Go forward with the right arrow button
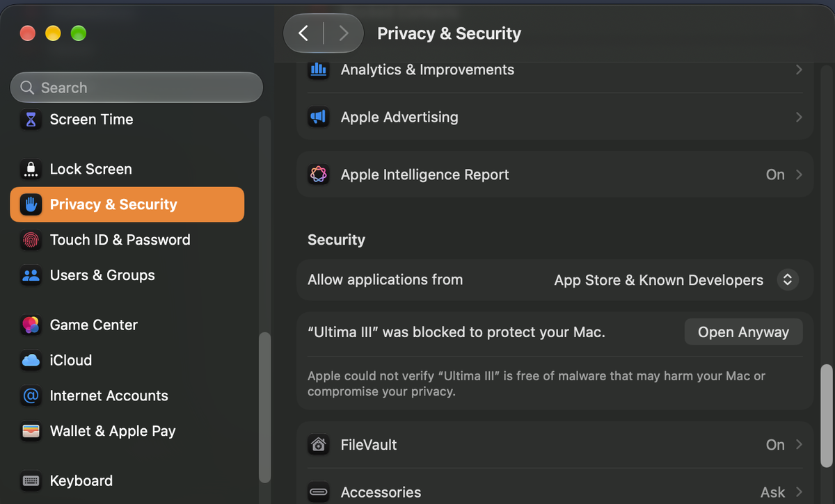The image size is (835, 504). pyautogui.click(x=343, y=33)
